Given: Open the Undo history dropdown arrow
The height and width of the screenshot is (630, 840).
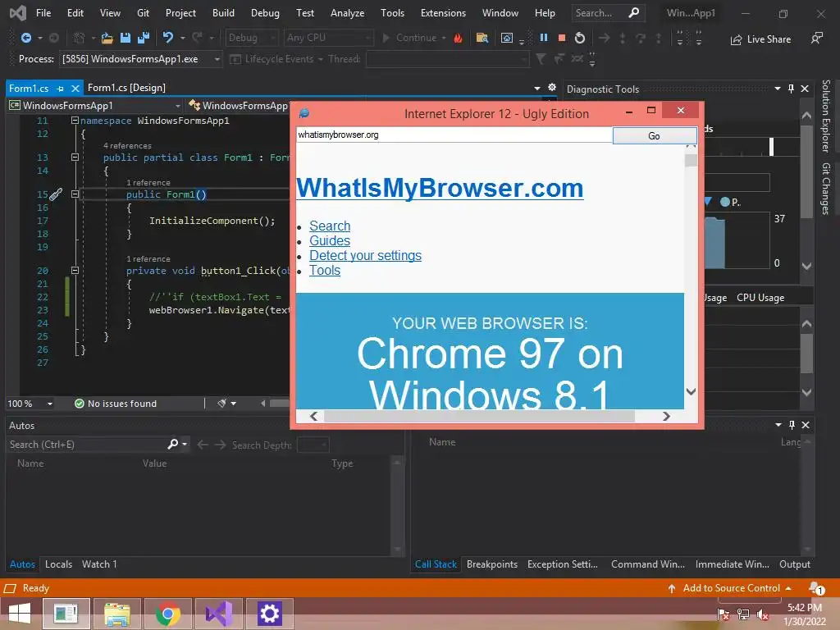Looking at the screenshot, I should pyautogui.click(x=183, y=38).
